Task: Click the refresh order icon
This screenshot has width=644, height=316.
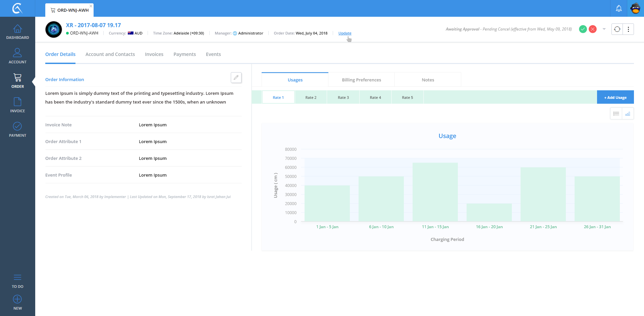Action: [x=617, y=29]
